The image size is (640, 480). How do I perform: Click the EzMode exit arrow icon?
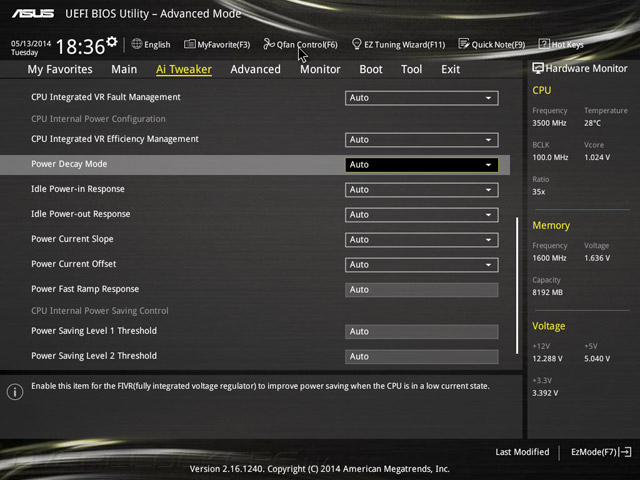pyautogui.click(x=625, y=452)
